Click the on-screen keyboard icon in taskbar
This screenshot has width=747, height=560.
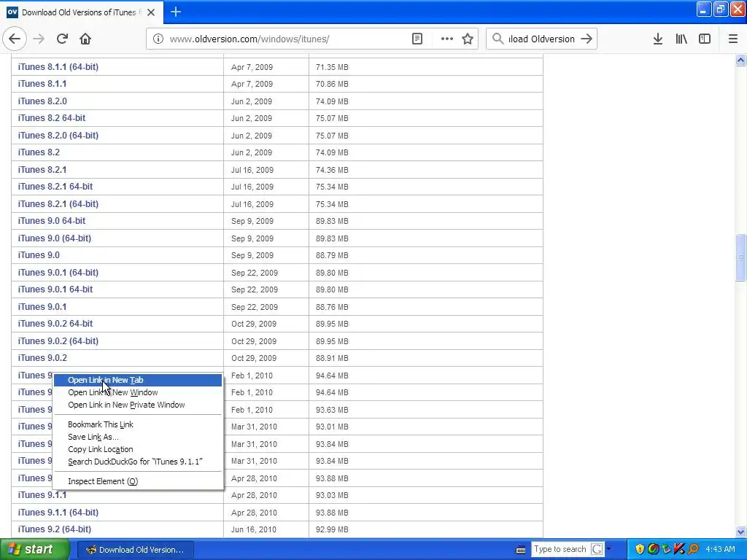click(521, 550)
